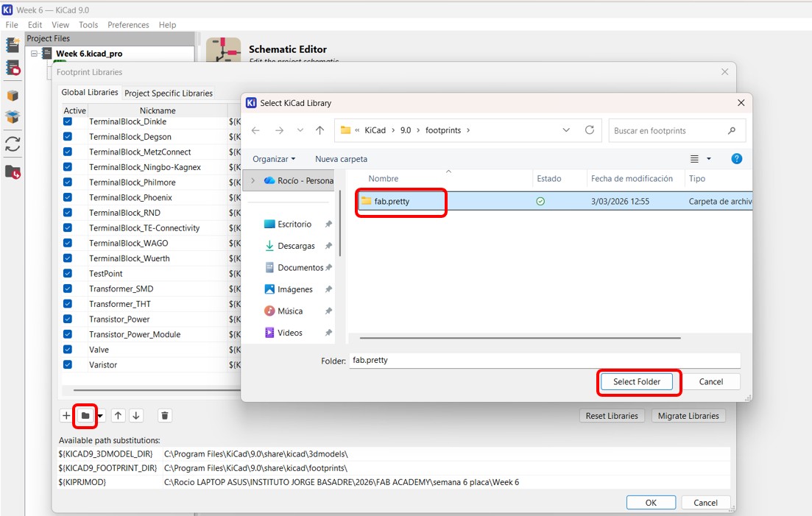Switch to Project Specific Libraries tab
The image size is (812, 516).
coord(169,93)
